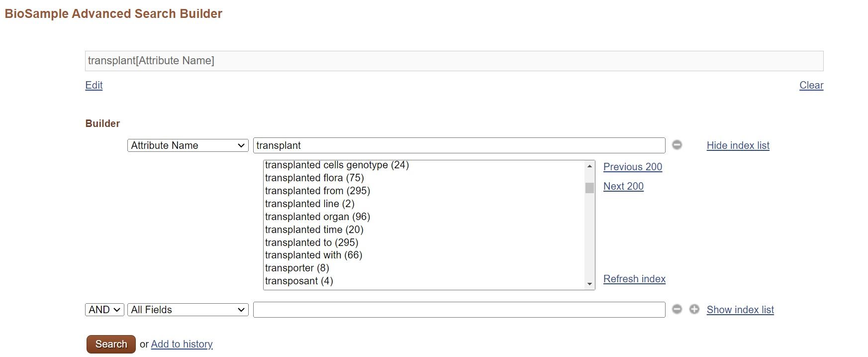Choose "transplanted flora (75)" index entry

point(314,178)
